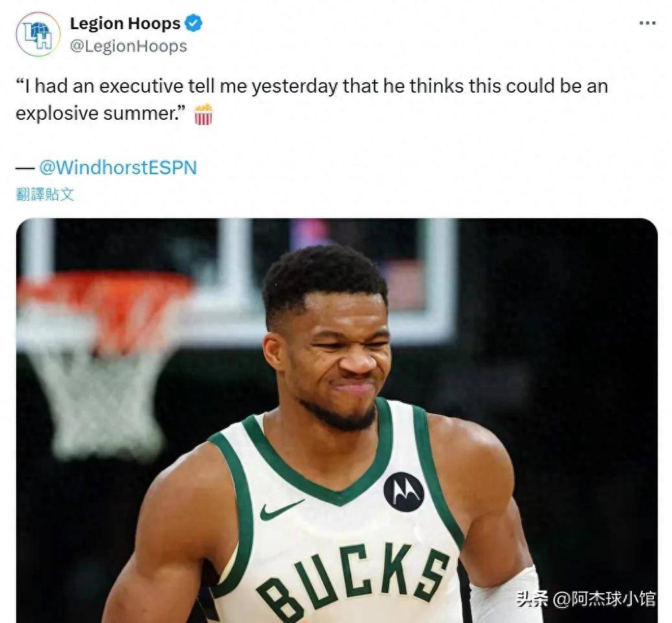Open the attached Bucks player photo
The image size is (672, 623).
[337, 420]
